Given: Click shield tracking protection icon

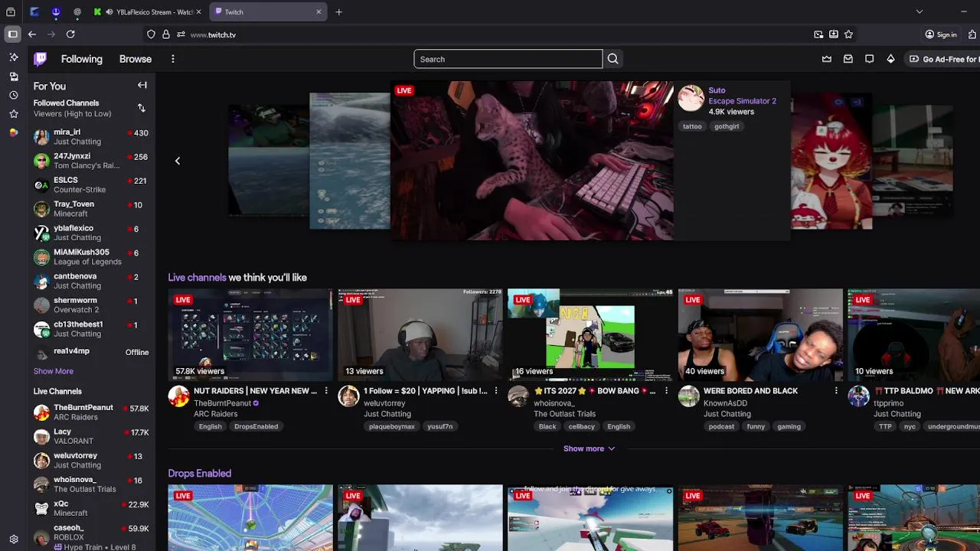Looking at the screenshot, I should [x=151, y=34].
